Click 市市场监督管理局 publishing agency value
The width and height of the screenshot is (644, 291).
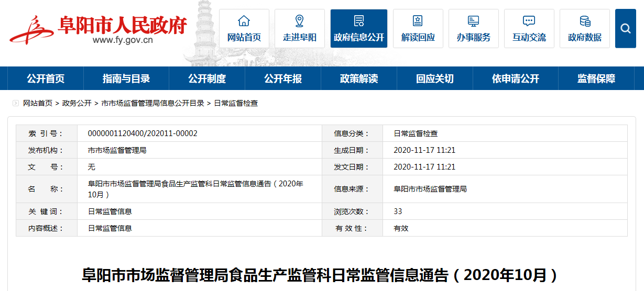point(117,150)
